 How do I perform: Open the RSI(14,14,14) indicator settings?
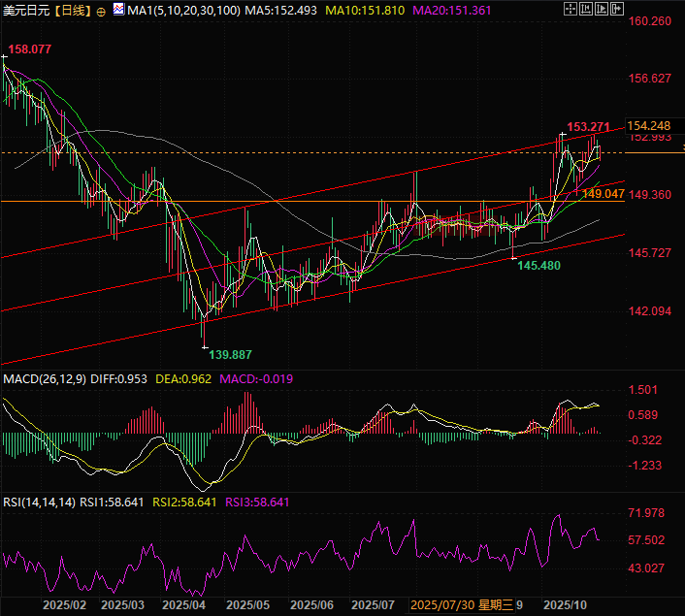37,502
